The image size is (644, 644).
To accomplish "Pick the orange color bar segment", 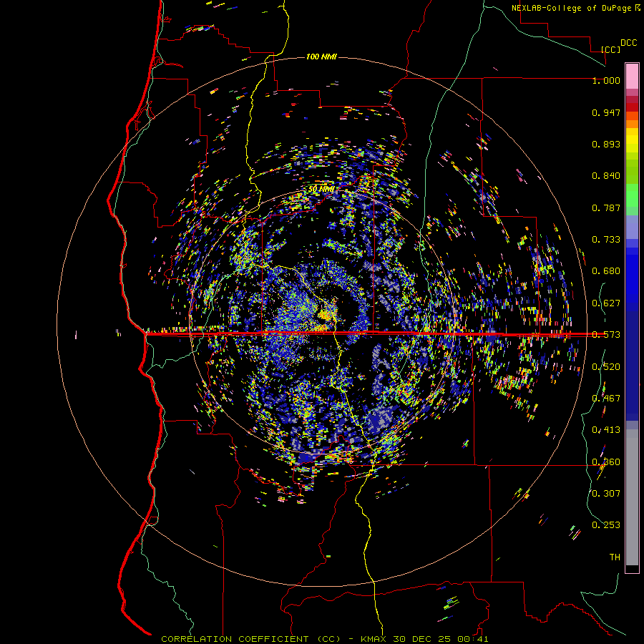I will pos(632,124).
